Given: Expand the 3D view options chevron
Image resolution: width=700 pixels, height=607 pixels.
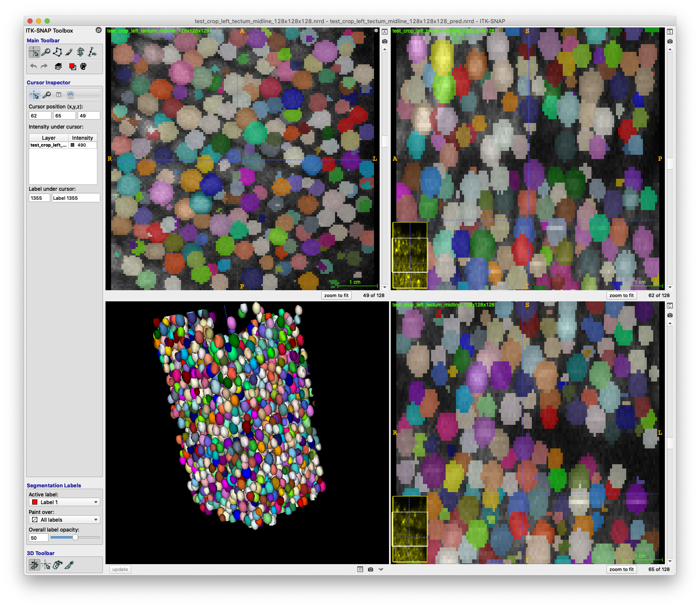Looking at the screenshot, I should pyautogui.click(x=380, y=569).
